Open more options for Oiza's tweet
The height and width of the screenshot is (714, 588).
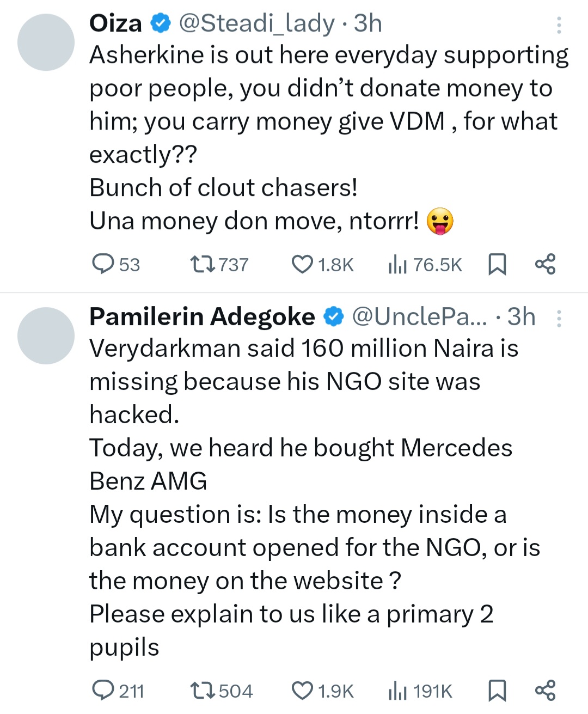pyautogui.click(x=559, y=25)
